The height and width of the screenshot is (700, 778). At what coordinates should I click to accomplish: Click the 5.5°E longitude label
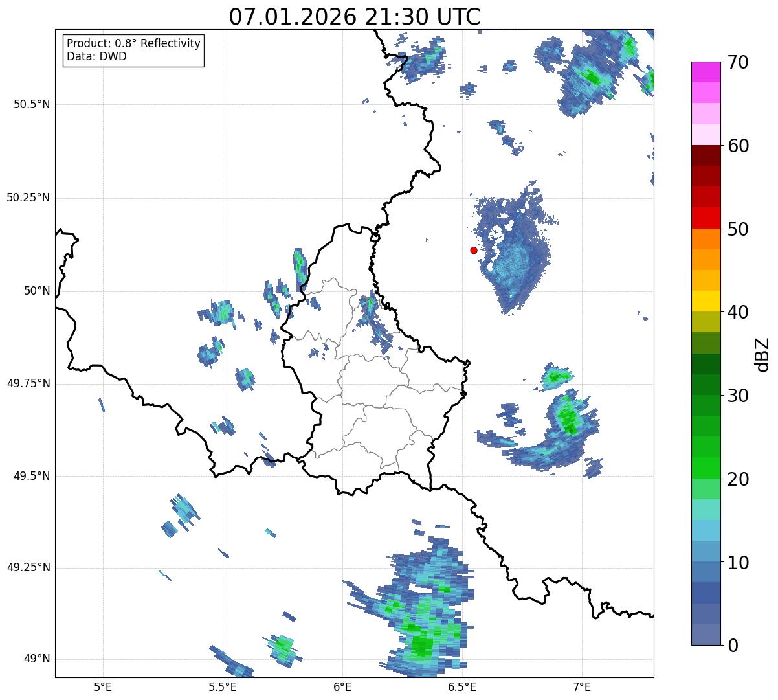click(x=223, y=686)
